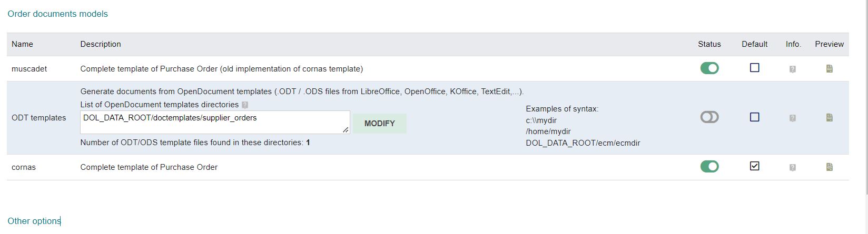Viewport: 868px width, 234px height.
Task: Click the Name column header
Action: tap(22, 44)
